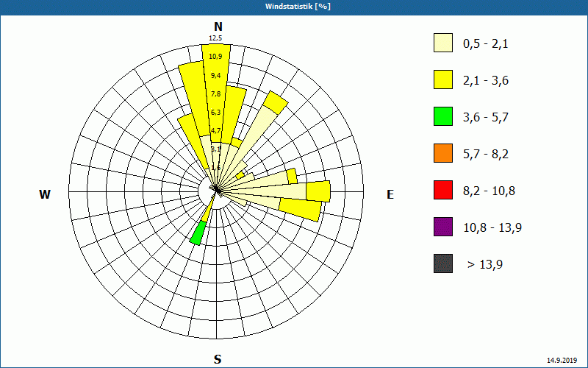Screen dimensions: 588x368
Task: Click the N compass label
Action: (x=218, y=26)
